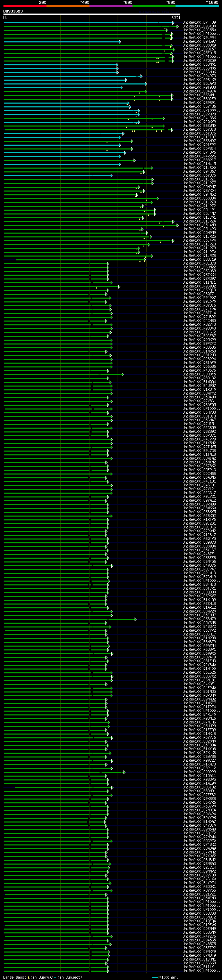Select the UniRef100_B6SH97 label

point(199,141)
